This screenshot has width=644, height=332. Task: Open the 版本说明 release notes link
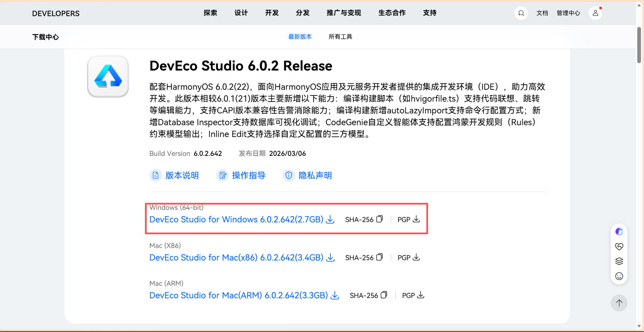182,175
